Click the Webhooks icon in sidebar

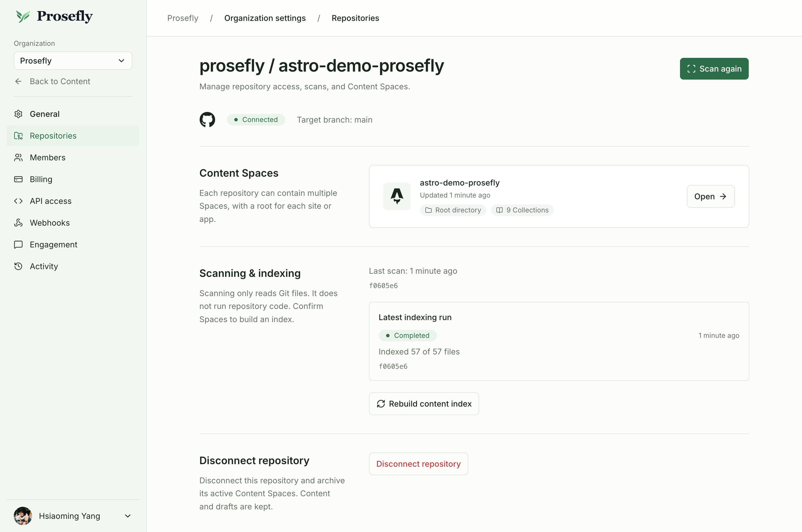[x=18, y=222]
